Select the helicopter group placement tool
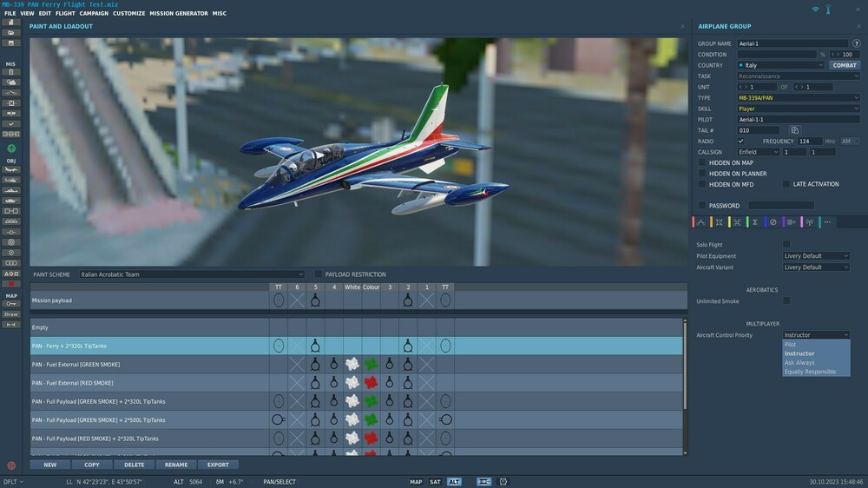This screenshot has width=868, height=488. [x=11, y=180]
